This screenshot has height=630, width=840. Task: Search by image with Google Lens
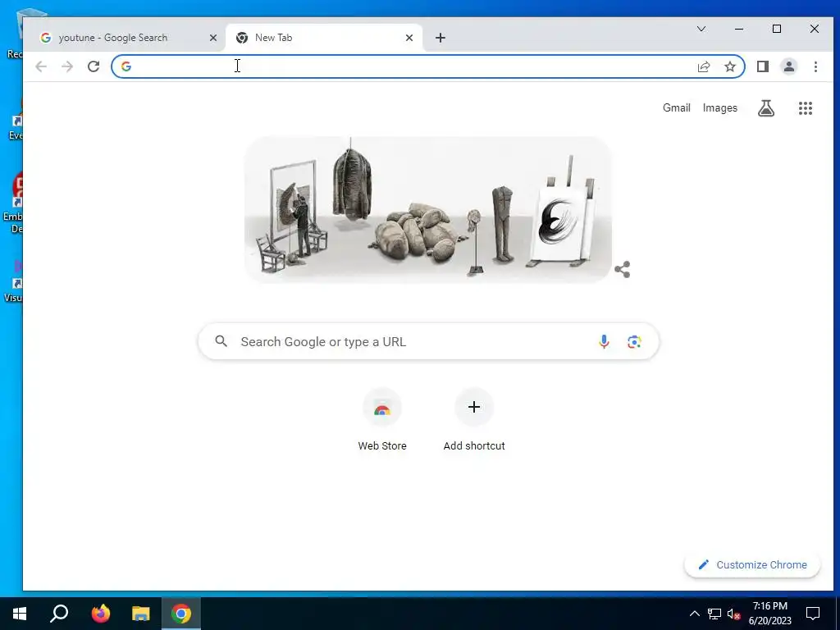(634, 342)
